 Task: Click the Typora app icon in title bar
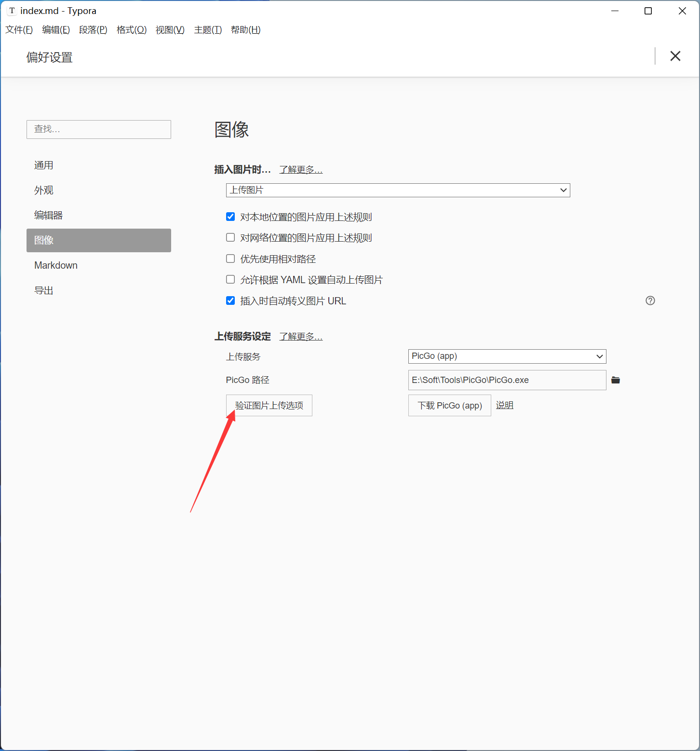click(12, 11)
